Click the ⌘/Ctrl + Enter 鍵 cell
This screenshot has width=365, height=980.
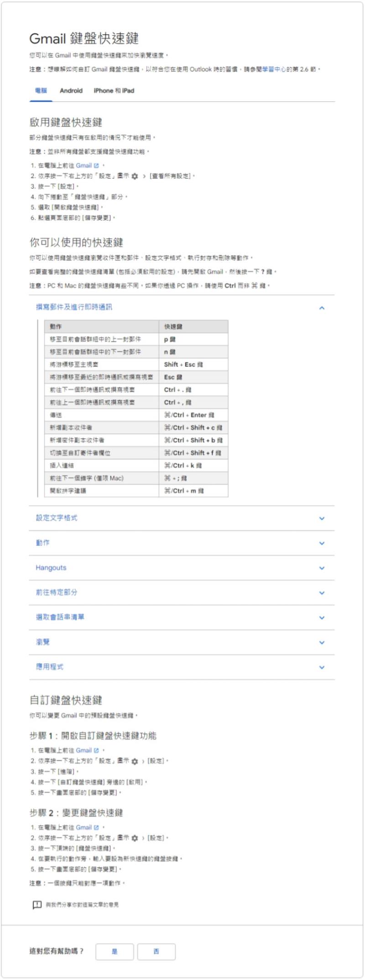193,415
